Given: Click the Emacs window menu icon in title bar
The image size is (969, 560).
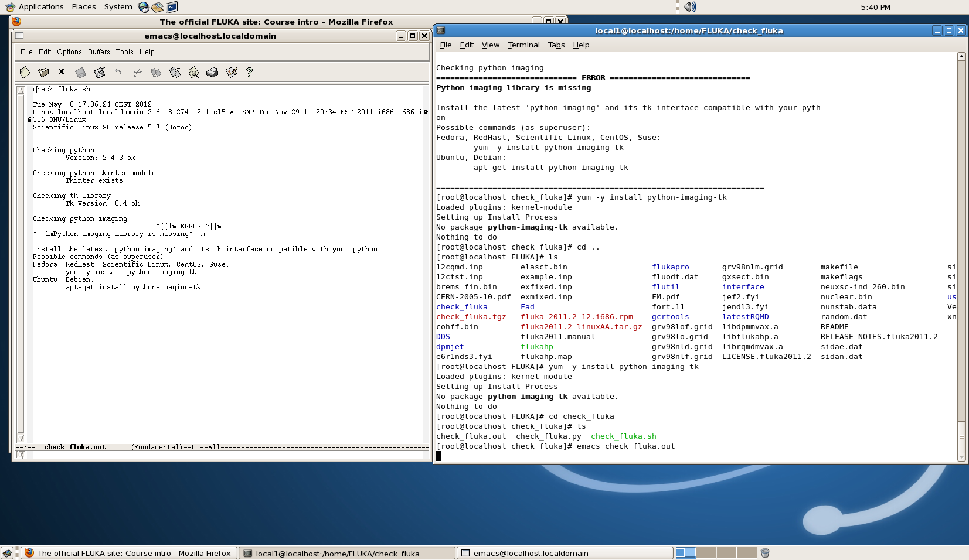Looking at the screenshot, I should [19, 36].
